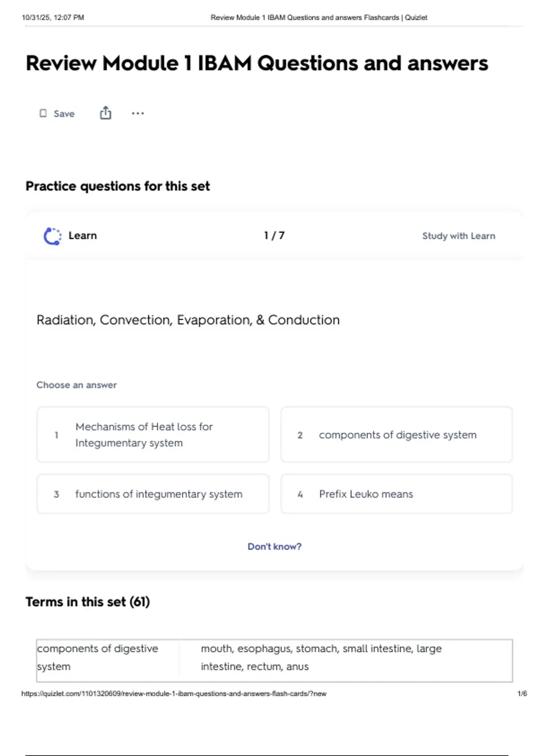Choose answer 4 Prefix Leuko means

pos(396,494)
